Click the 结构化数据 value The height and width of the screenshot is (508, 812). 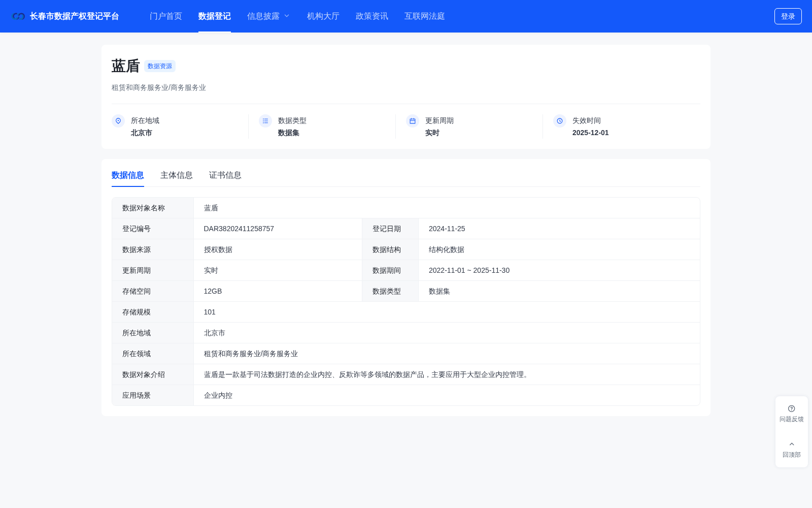[x=447, y=249]
